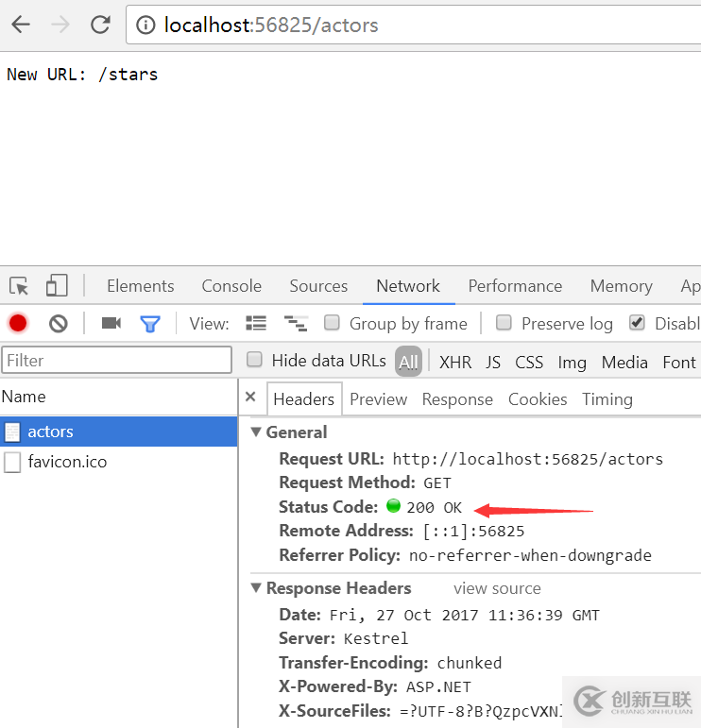This screenshot has height=728, width=701.
Task: Uncheck the Disable cache checkbox
Action: point(637,322)
